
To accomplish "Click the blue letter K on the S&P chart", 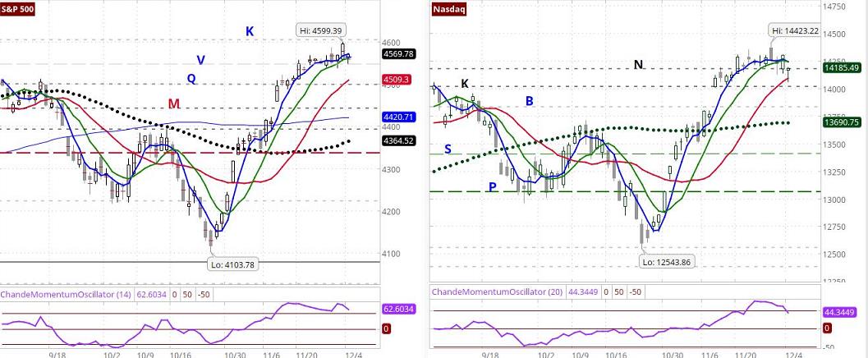I will tap(250, 31).
